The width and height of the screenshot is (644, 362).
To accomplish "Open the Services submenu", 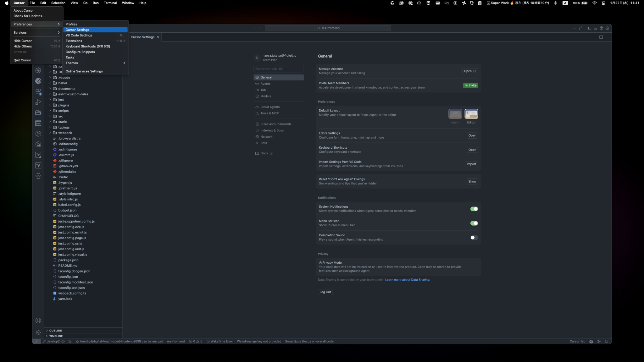I will click(x=36, y=33).
